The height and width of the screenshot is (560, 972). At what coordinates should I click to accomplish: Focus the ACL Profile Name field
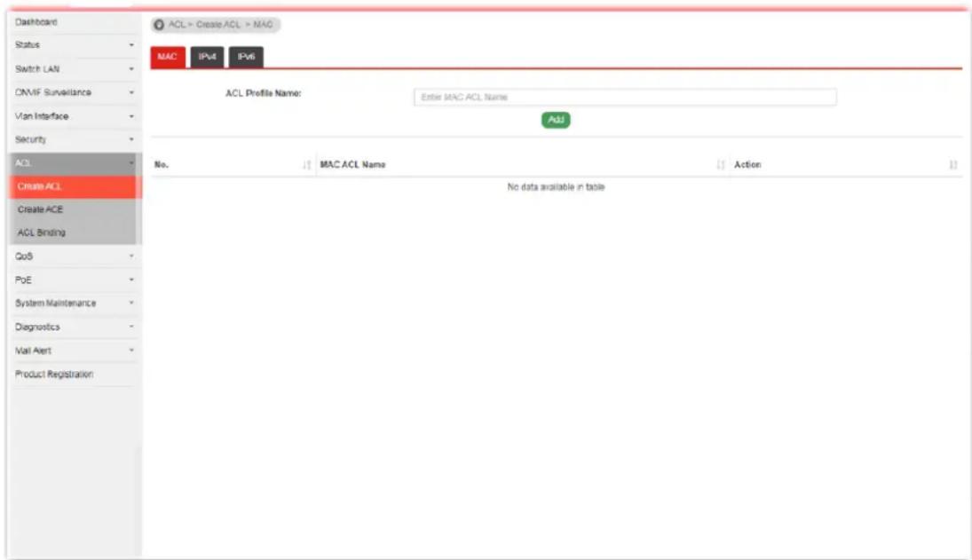[x=625, y=98]
